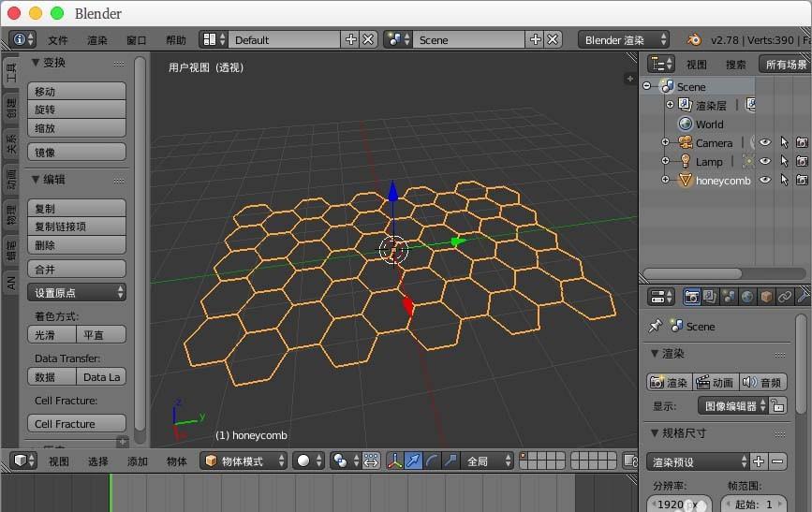Click the 光滑 shading button
The width and height of the screenshot is (812, 512).
click(x=52, y=334)
